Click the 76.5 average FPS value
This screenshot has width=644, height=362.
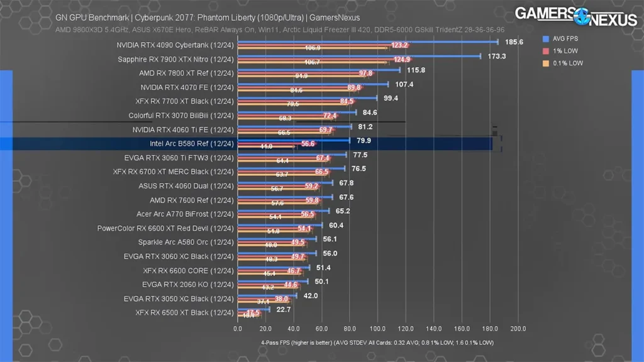(358, 168)
